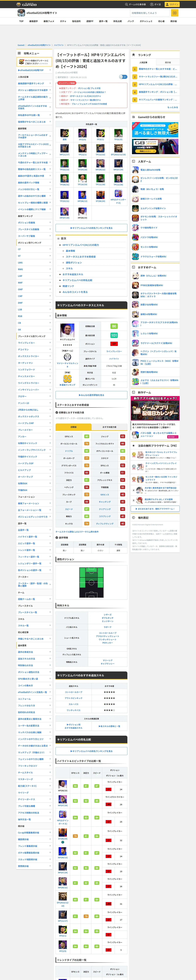
Task: Expand the ラインブレイカー sidebar item
Action: click(x=34, y=343)
